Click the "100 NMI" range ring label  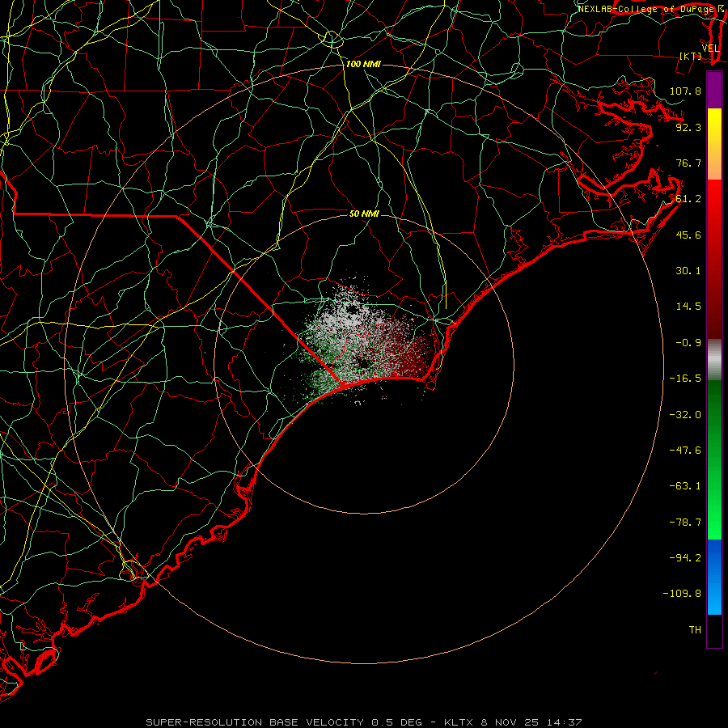(363, 64)
